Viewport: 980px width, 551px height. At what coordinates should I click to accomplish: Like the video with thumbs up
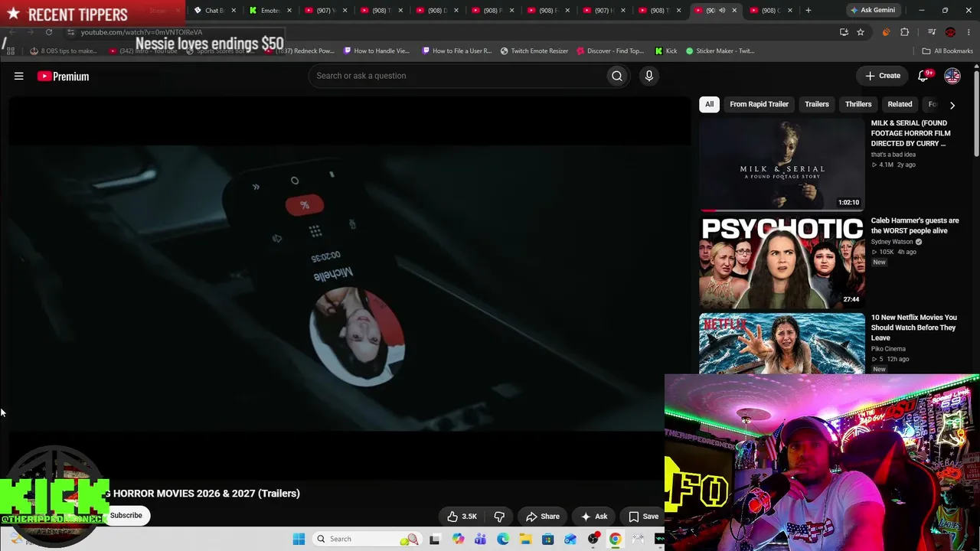462,517
